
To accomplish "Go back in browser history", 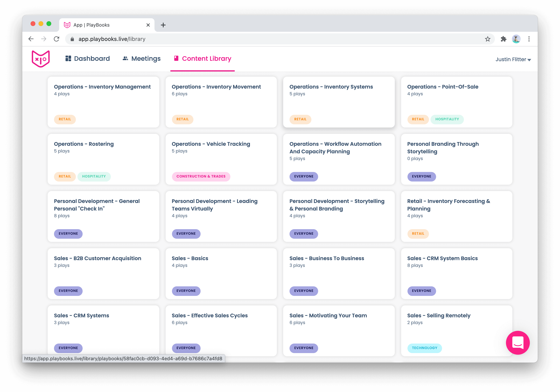I will tap(31, 39).
